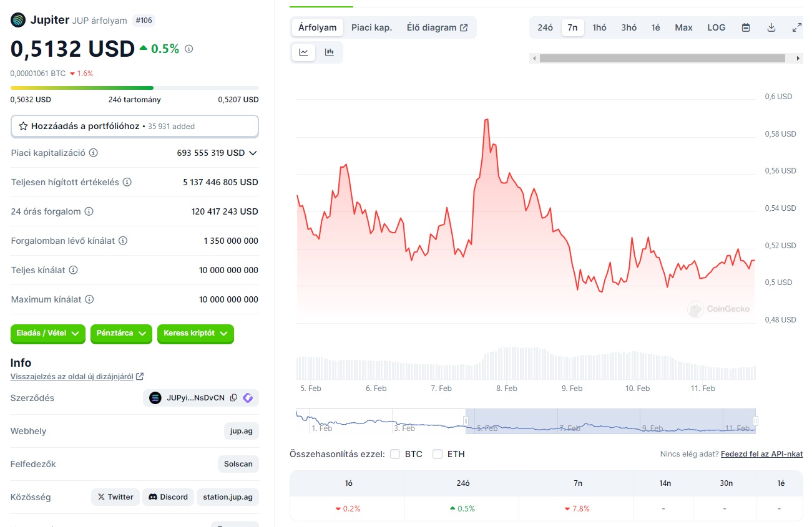The width and height of the screenshot is (812, 527).
Task: Click the 24ó tartomány price range bar
Action: pos(135,88)
